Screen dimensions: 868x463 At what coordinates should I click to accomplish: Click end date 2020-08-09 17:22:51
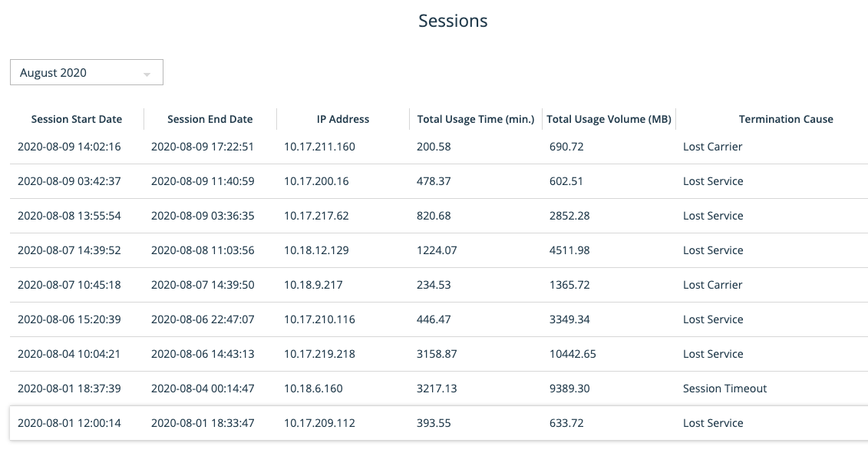tap(203, 147)
